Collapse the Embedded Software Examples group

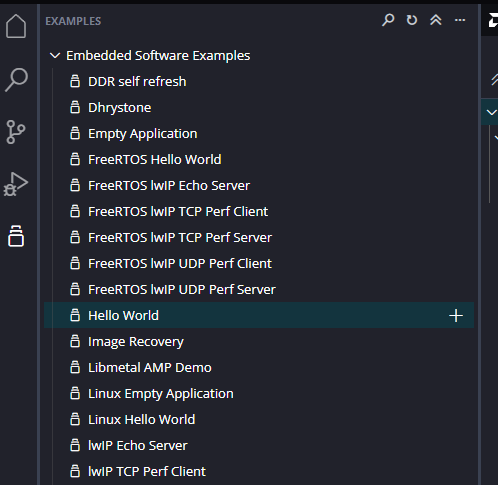[55, 56]
